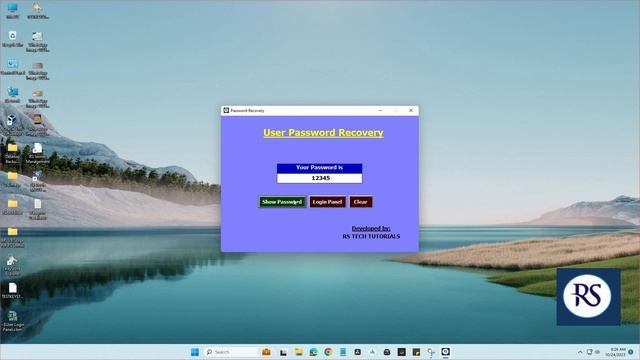Select the TESTKEYS file on the desktop
Image resolution: width=640 pixels, height=360 pixels.
[x=13, y=290]
